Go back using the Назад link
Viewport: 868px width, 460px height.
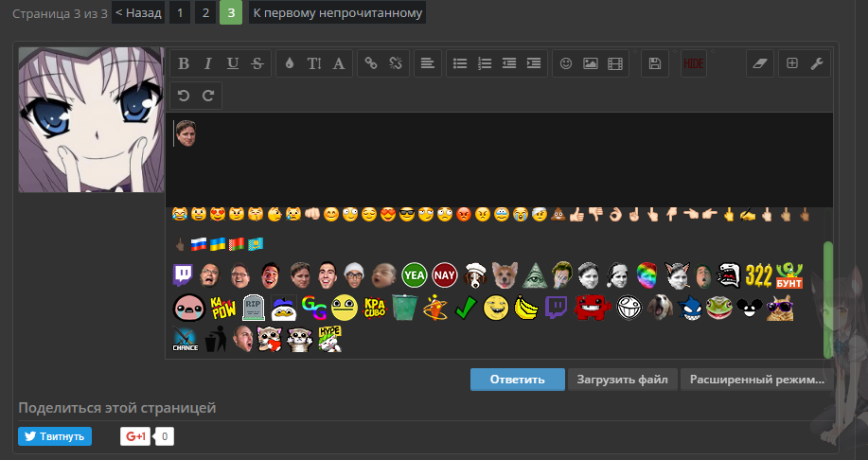pos(138,12)
